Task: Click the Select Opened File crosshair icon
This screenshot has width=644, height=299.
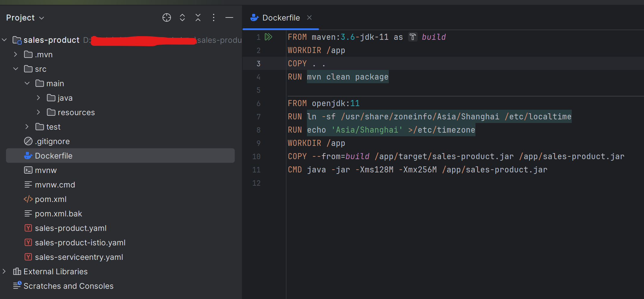Action: (166, 18)
